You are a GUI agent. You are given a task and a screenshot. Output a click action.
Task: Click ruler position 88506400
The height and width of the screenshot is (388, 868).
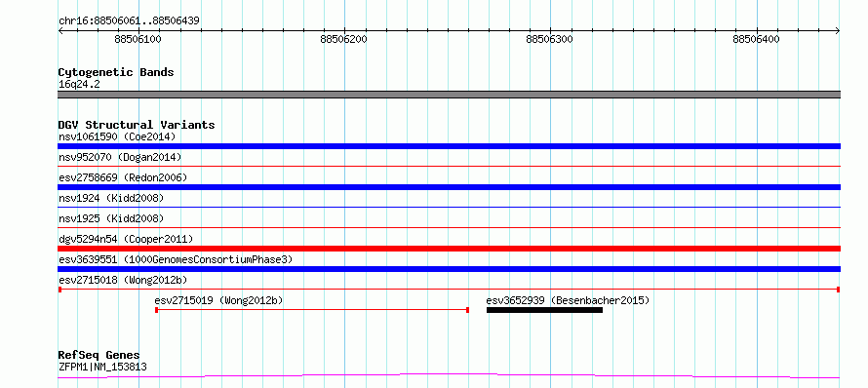click(756, 39)
